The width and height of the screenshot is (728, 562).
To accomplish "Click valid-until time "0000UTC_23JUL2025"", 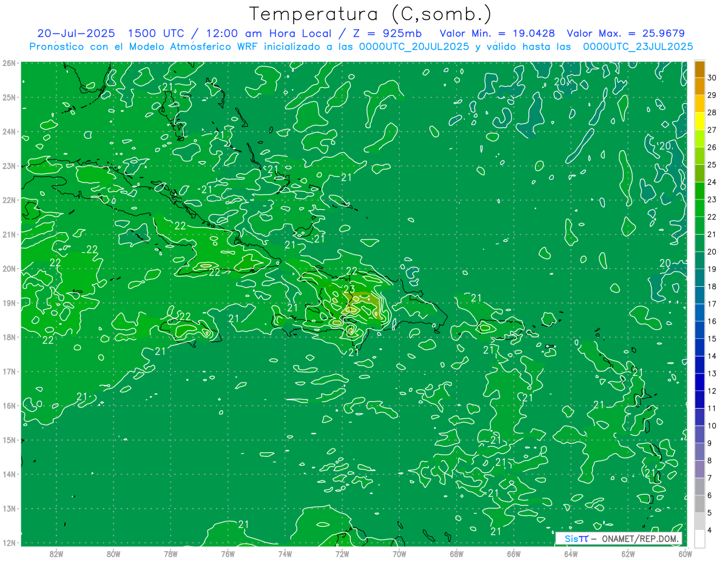I will pyautogui.click(x=638, y=46).
